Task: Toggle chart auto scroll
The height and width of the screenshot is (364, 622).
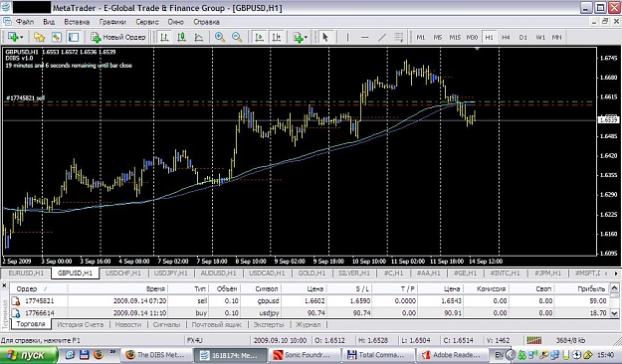Action: pos(259,37)
